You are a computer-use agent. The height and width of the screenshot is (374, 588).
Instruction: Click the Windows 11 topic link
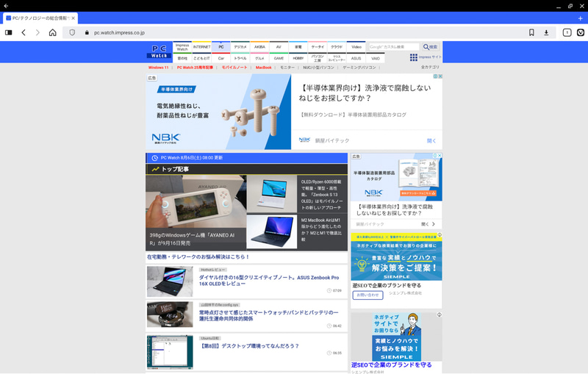[x=158, y=68]
